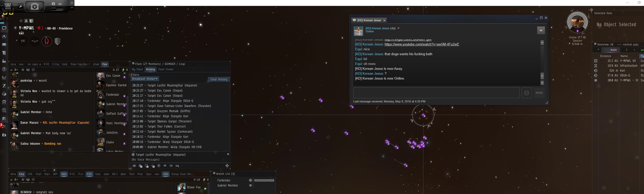Select the D61A-G row in the Overview

(618, 75)
